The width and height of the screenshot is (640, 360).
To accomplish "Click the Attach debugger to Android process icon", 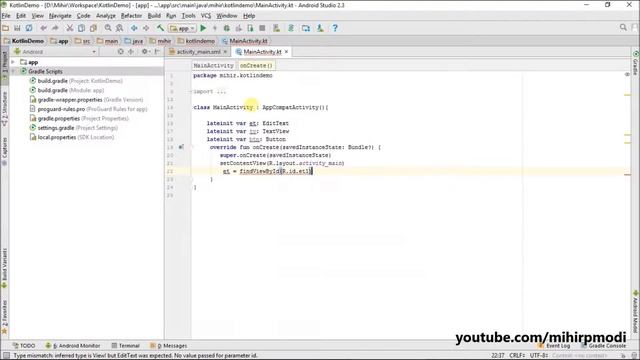I will (x=250, y=28).
